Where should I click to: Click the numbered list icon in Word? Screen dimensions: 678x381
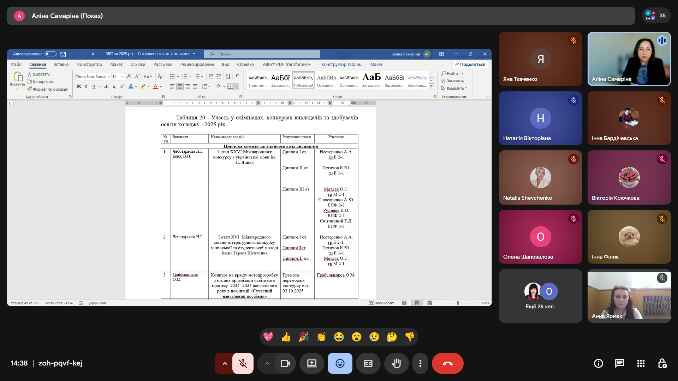[x=185, y=76]
